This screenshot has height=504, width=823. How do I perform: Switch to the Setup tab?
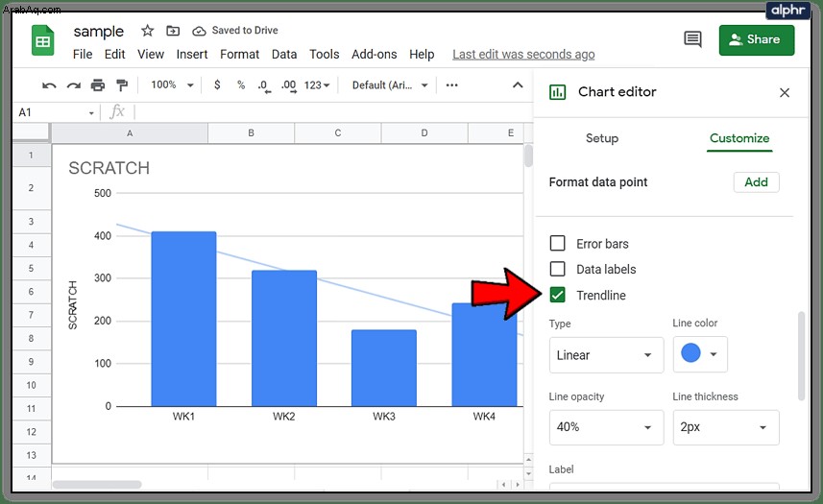coord(602,138)
